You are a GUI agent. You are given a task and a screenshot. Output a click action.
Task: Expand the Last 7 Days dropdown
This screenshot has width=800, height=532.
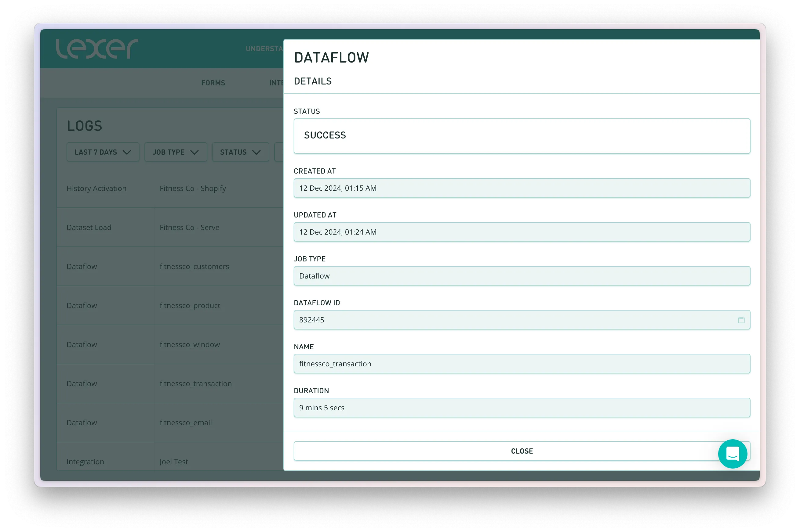[x=103, y=152]
